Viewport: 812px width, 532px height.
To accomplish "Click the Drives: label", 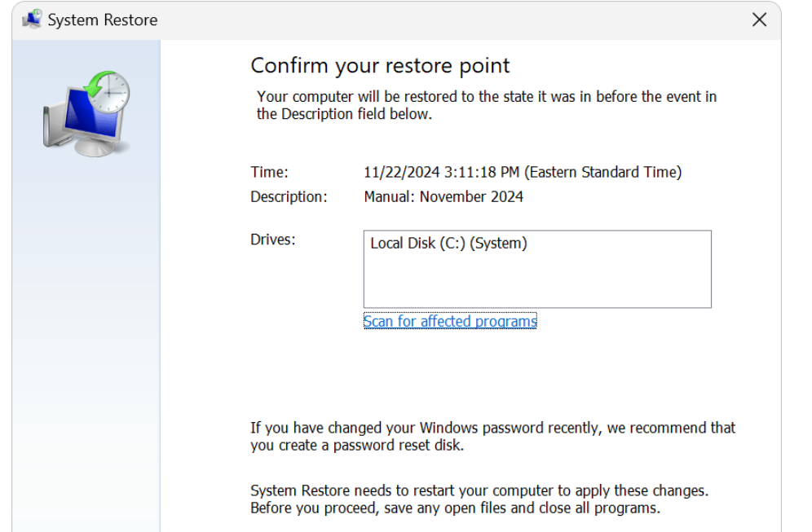I will pos(272,240).
